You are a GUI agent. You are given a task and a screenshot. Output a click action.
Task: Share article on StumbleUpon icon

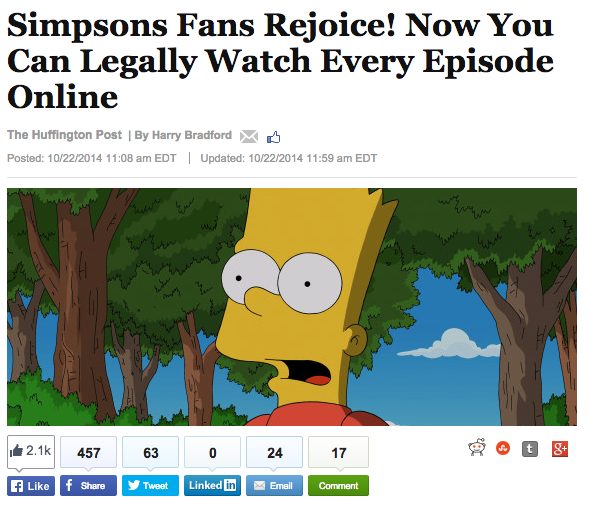pyautogui.click(x=503, y=449)
